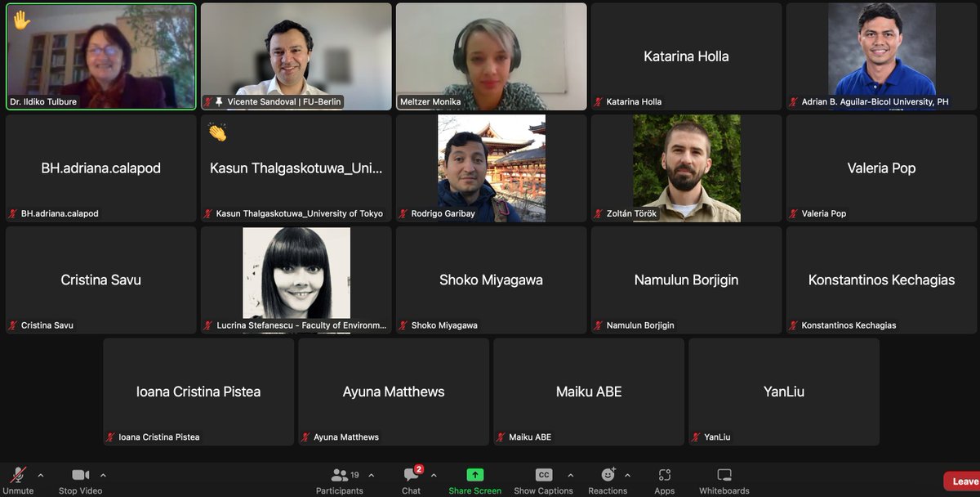
Task: Select Rodrigo Garibay's profile photo tile
Action: tap(492, 168)
